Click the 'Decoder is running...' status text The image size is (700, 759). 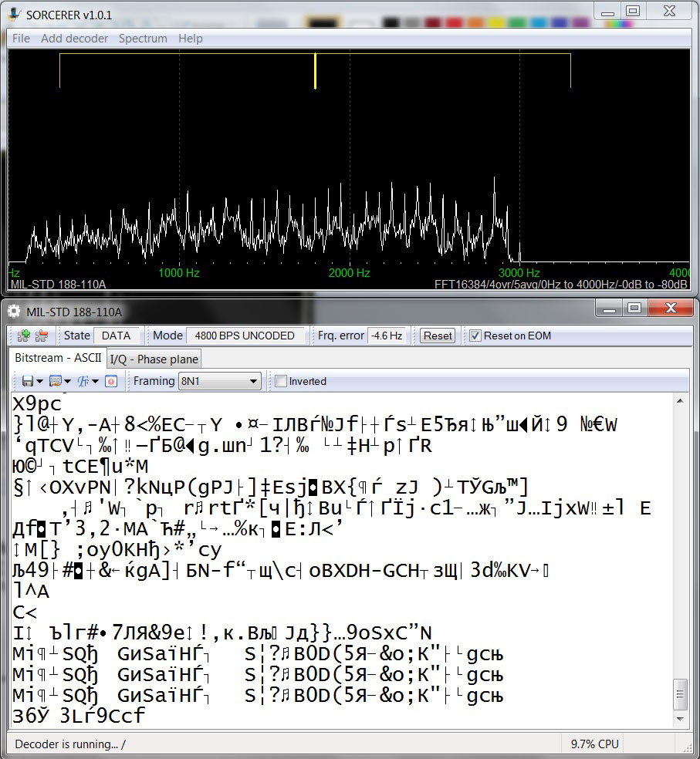click(70, 744)
